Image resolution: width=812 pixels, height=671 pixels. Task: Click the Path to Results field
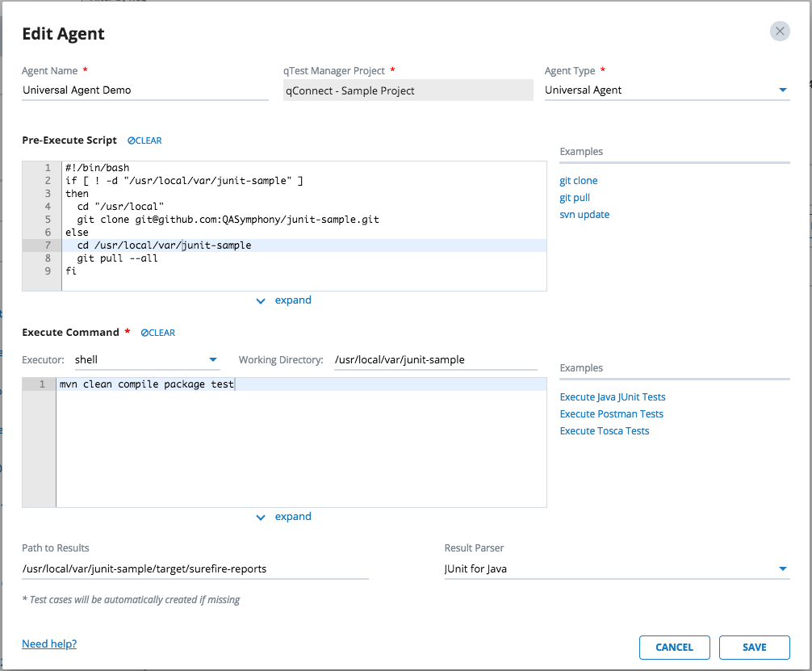click(x=195, y=569)
